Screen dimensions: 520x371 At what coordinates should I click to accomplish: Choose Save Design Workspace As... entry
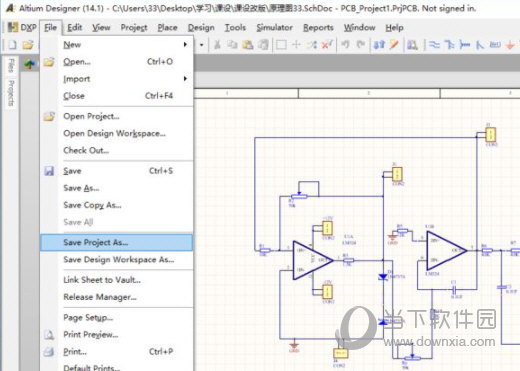tap(117, 259)
